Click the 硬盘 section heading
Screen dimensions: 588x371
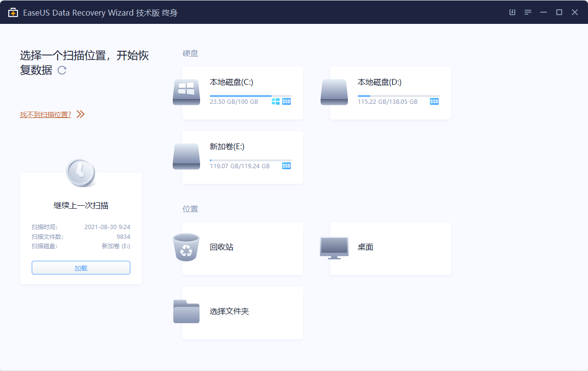click(x=190, y=54)
